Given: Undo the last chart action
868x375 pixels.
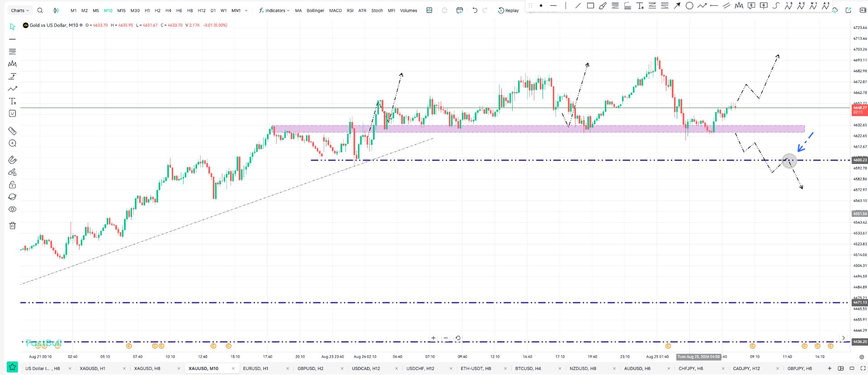Looking at the screenshot, I should (475, 10).
